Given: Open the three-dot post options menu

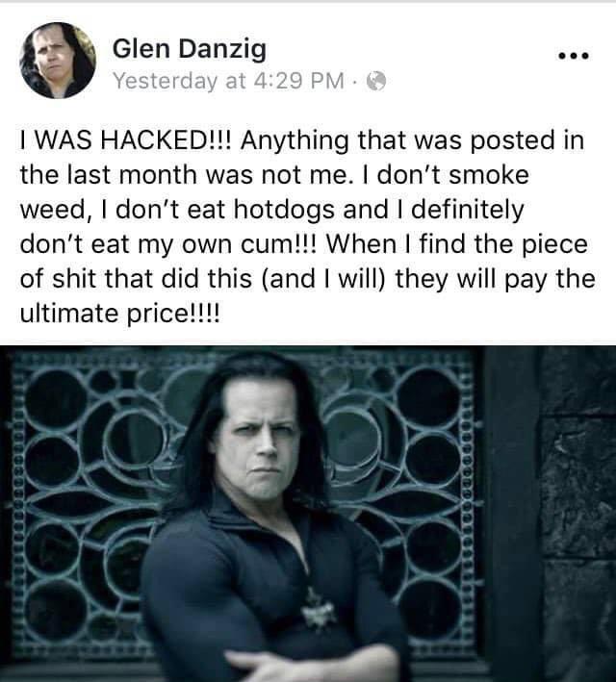Looking at the screenshot, I should (574, 56).
